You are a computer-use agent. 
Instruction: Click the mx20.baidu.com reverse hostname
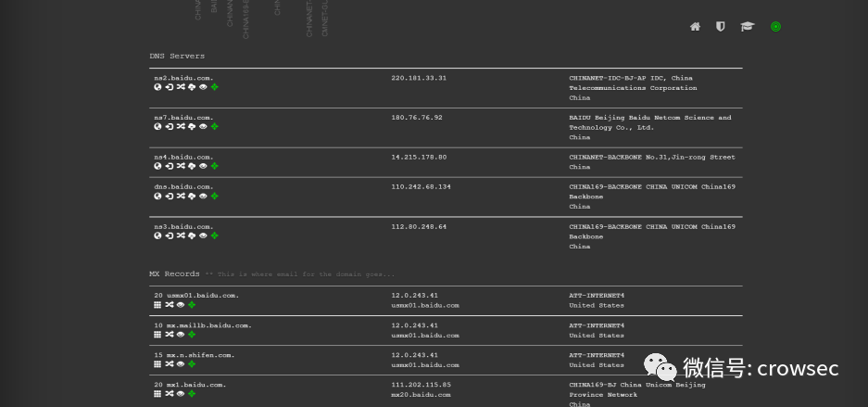pyautogui.click(x=421, y=395)
